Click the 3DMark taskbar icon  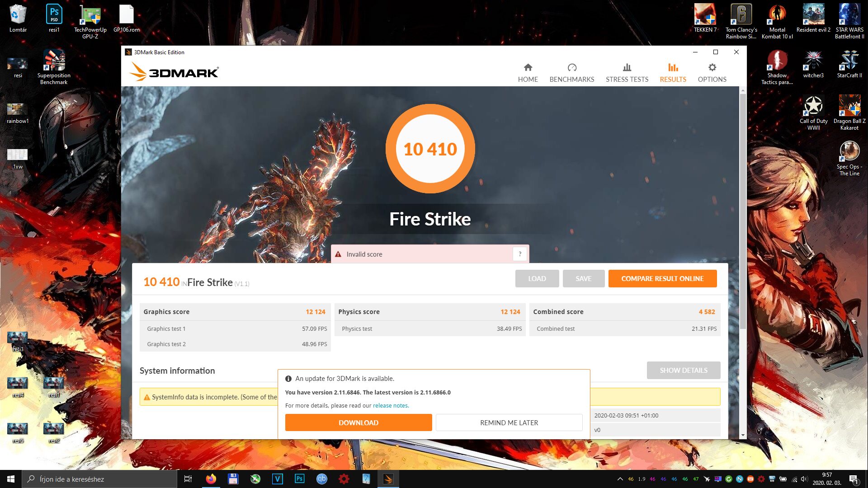tap(388, 479)
